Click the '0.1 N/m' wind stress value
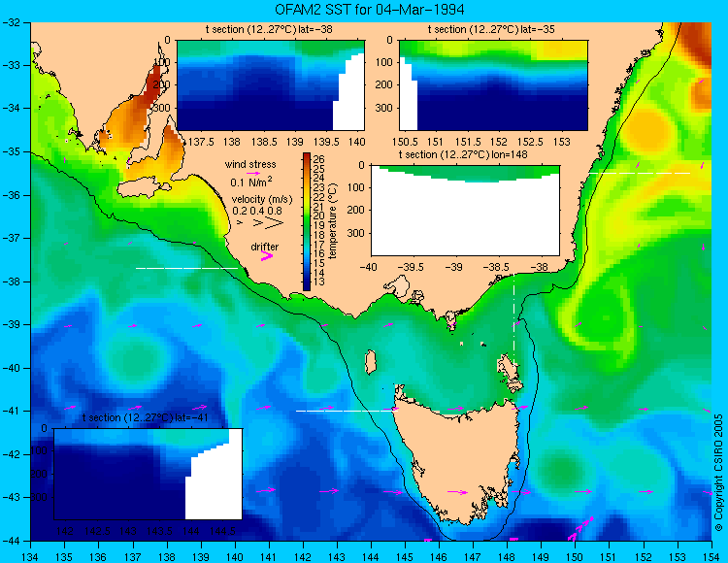Screen dimensions: 728x563 point(251,182)
